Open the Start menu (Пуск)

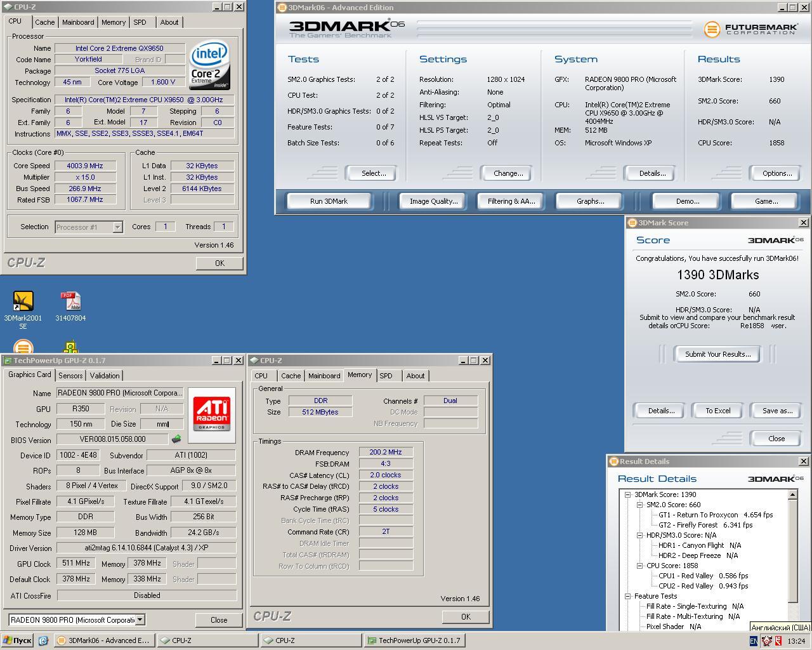(x=17, y=640)
